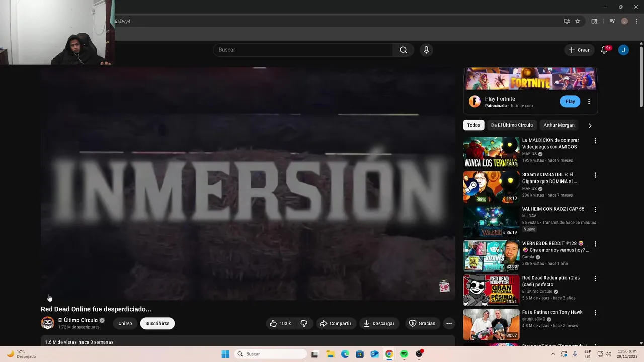Viewport: 644px width, 362px height.
Task: Open the YouTube account avatar menu
Action: tap(623, 50)
